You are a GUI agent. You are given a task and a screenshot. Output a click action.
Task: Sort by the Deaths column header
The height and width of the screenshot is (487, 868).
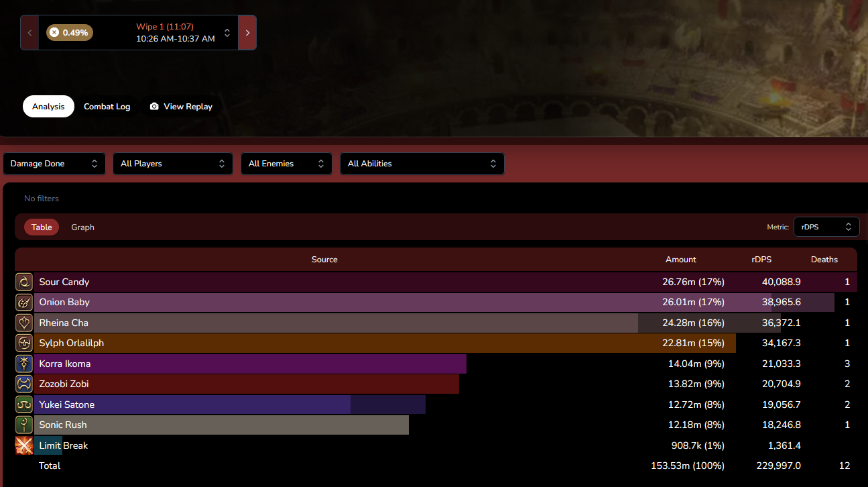click(824, 260)
